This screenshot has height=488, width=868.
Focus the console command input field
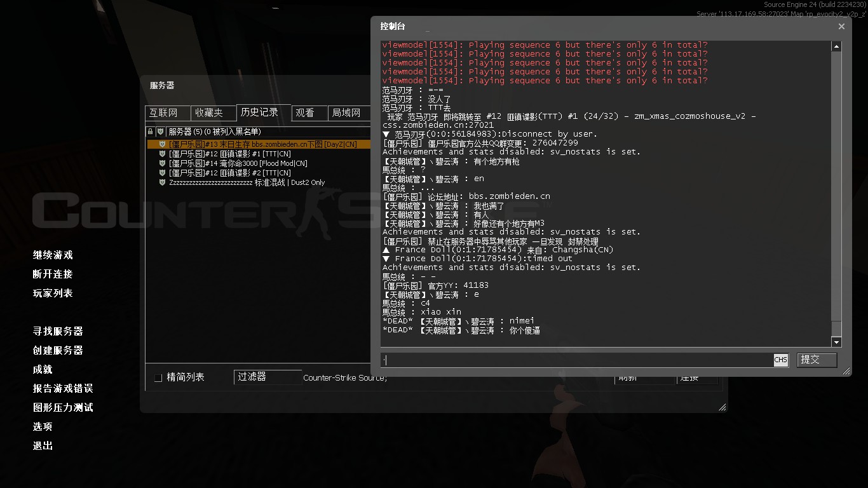tap(576, 360)
